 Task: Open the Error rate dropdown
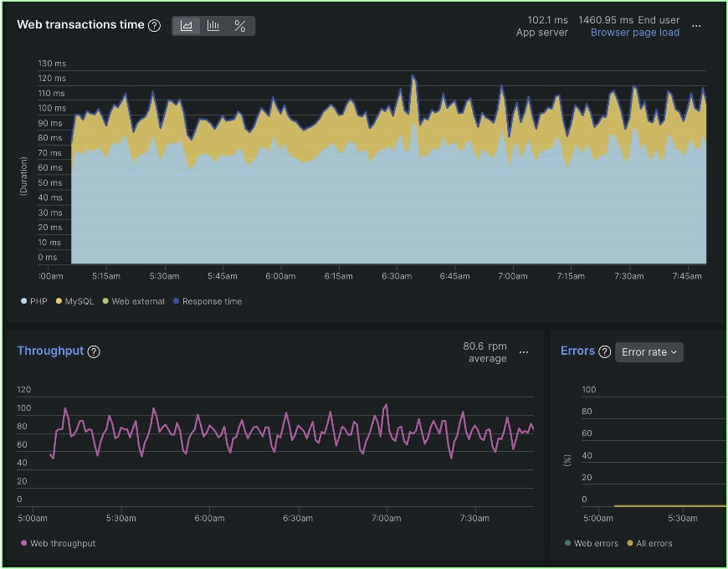(x=649, y=352)
